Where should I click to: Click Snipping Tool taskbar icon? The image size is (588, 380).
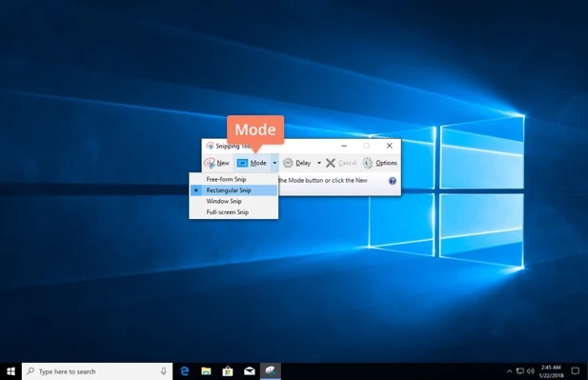pyautogui.click(x=271, y=371)
